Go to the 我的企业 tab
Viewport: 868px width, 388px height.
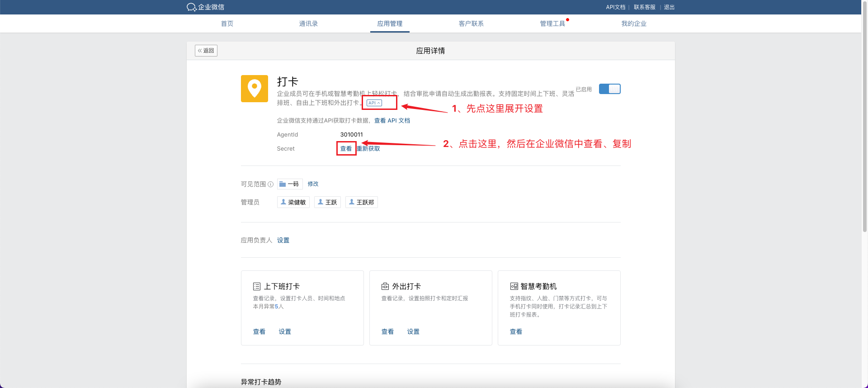tap(634, 24)
